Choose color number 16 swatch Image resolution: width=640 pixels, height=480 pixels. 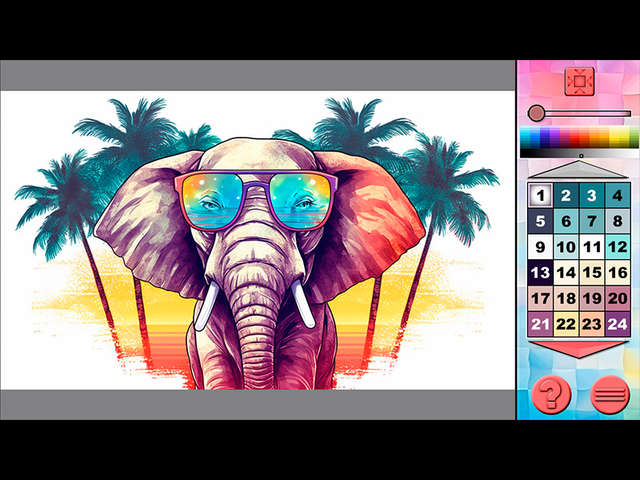tap(618, 272)
